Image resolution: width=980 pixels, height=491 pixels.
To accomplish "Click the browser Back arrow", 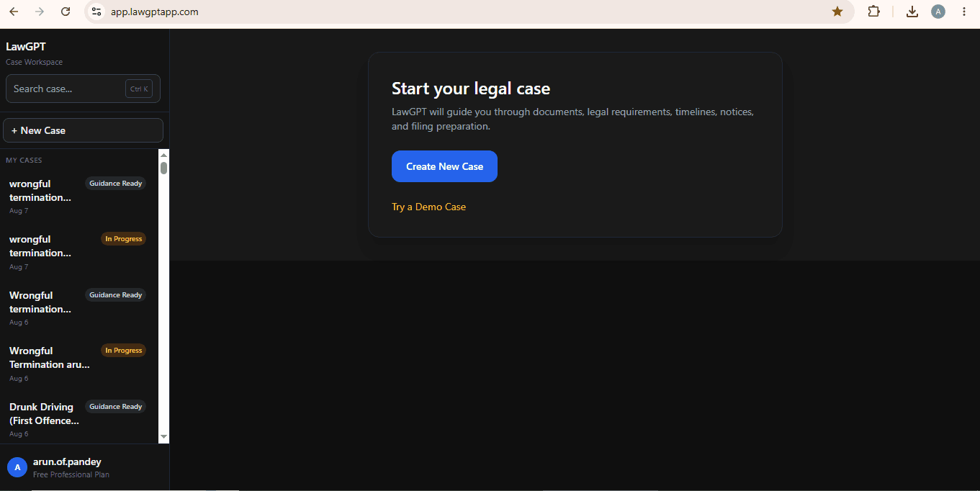I will [14, 12].
